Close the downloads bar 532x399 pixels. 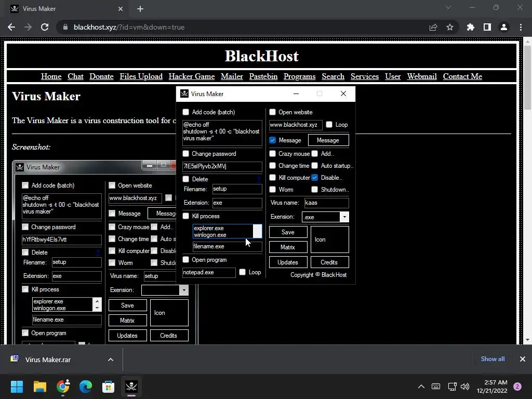[x=523, y=359]
